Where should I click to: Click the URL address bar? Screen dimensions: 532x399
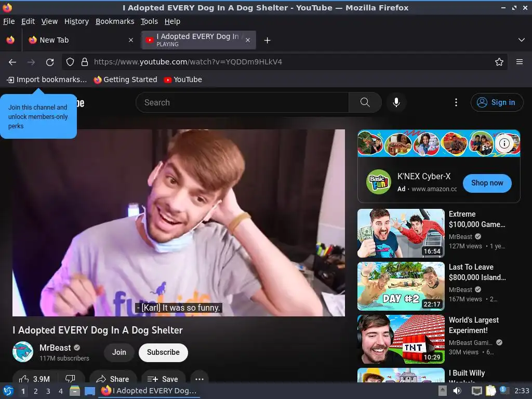tap(284, 62)
